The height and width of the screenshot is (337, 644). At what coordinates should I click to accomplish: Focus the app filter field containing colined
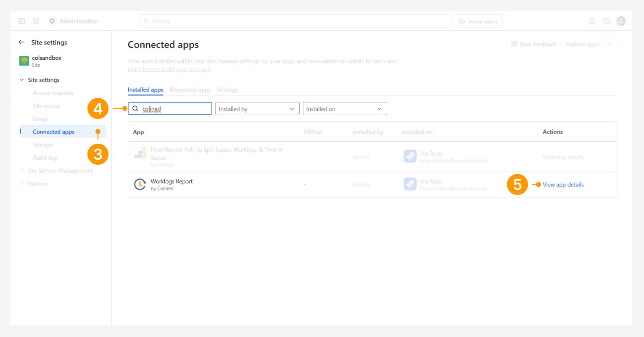click(x=170, y=109)
